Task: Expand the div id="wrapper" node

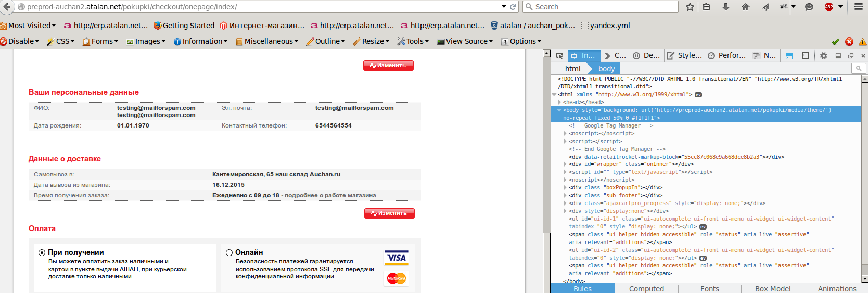Action: coord(565,164)
